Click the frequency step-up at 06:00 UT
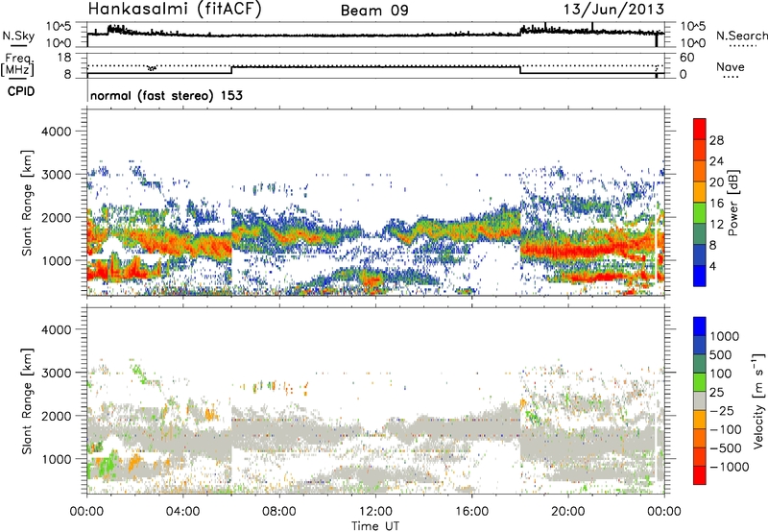The image size is (768, 532). 231,70
